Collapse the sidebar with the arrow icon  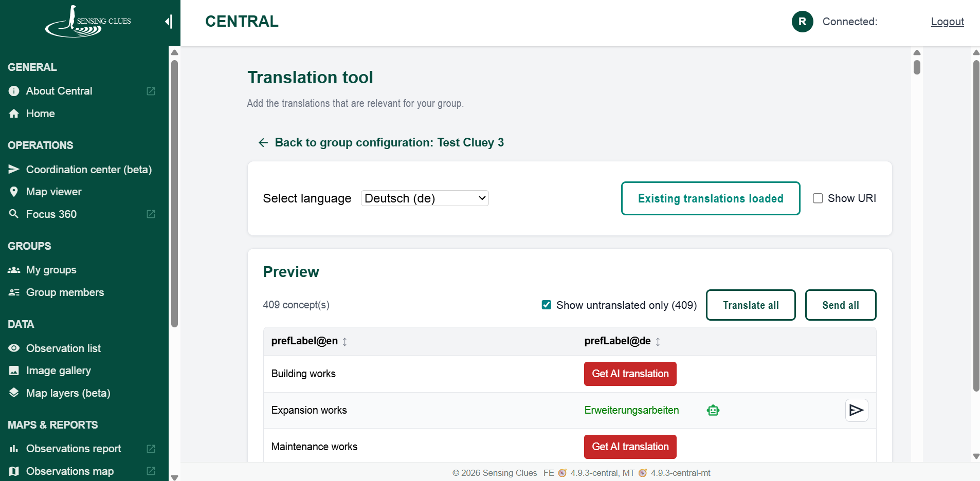point(169,22)
